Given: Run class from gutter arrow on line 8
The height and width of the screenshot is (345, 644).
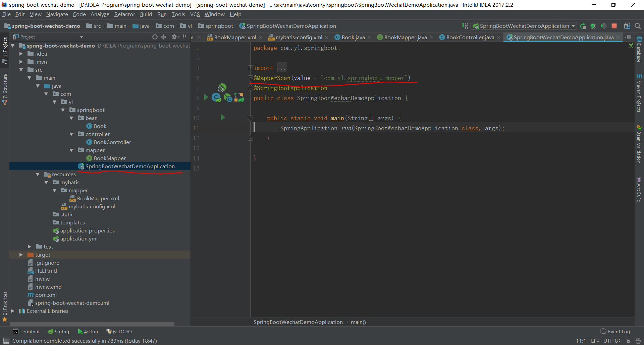Looking at the screenshot, I should tap(206, 97).
